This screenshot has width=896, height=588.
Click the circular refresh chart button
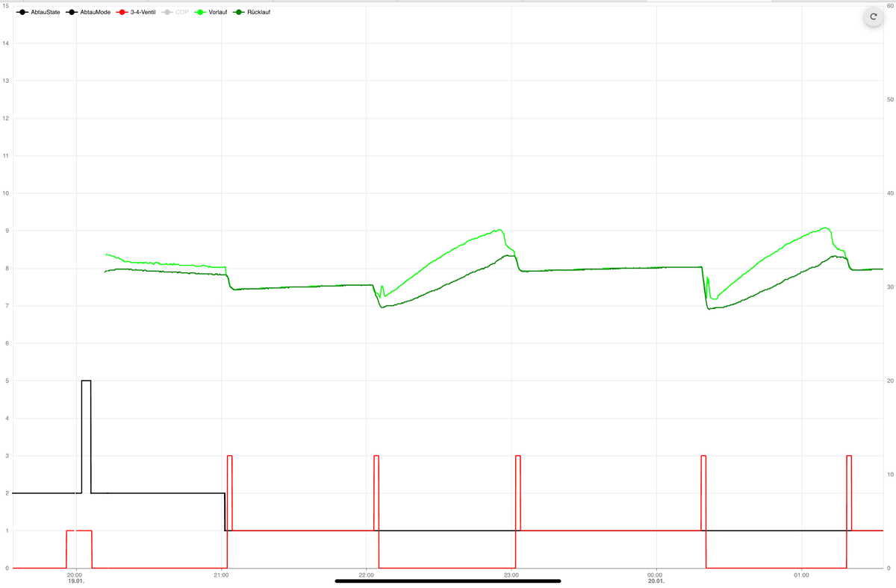pos(873,16)
